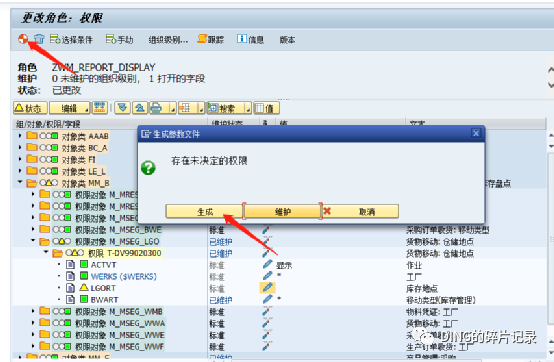Click 维护 button in the dialog
This screenshot has width=554, height=362.
tap(283, 212)
